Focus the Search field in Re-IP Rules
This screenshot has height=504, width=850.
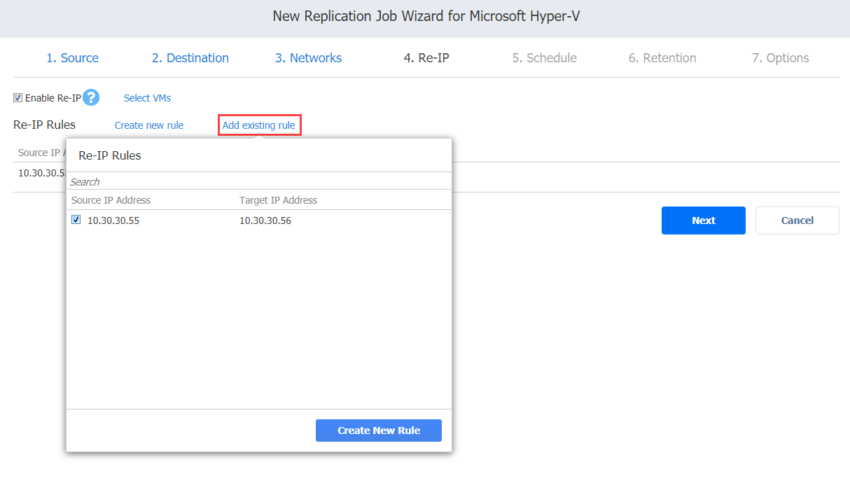pos(258,182)
